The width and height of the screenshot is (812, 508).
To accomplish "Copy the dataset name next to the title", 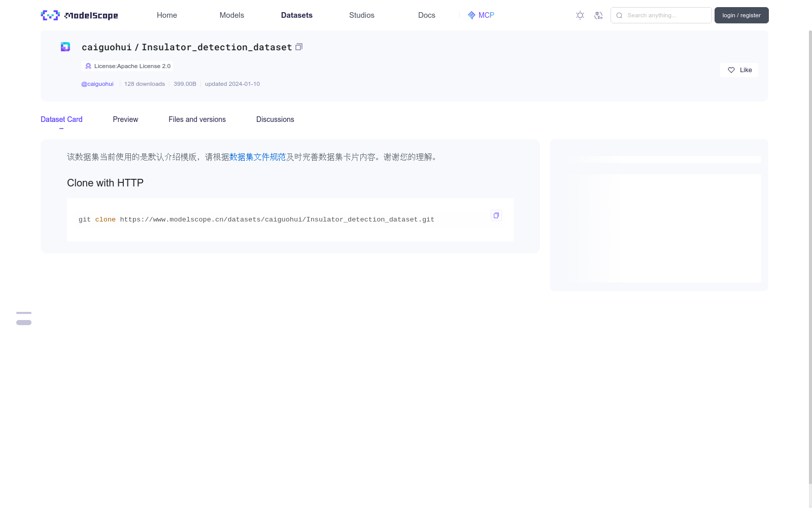I will (x=299, y=47).
